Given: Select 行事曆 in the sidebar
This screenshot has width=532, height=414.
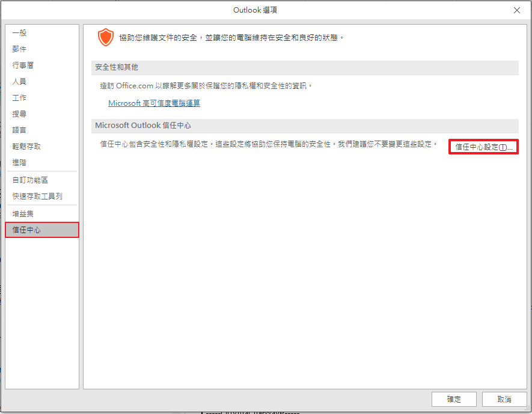Looking at the screenshot, I should 22,65.
